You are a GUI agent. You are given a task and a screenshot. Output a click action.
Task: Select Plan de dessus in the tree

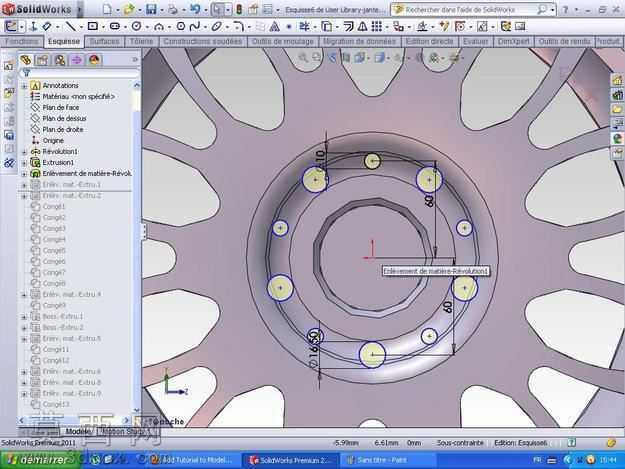click(x=64, y=119)
